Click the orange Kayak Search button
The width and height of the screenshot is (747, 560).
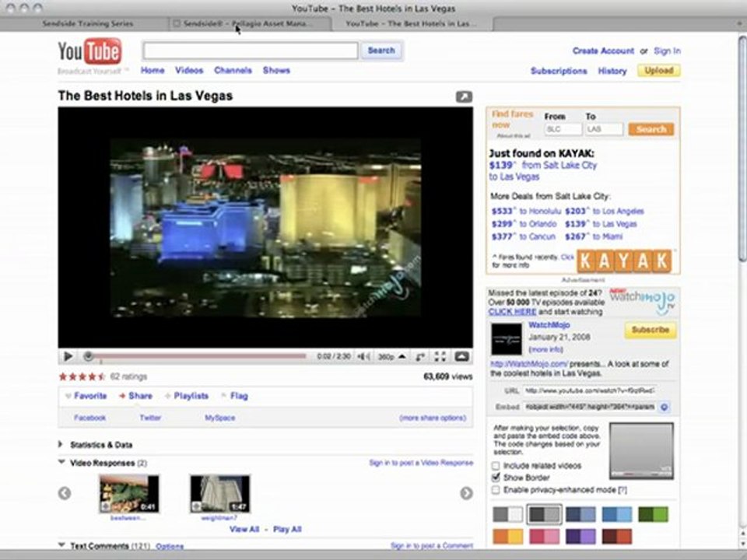[x=651, y=129]
